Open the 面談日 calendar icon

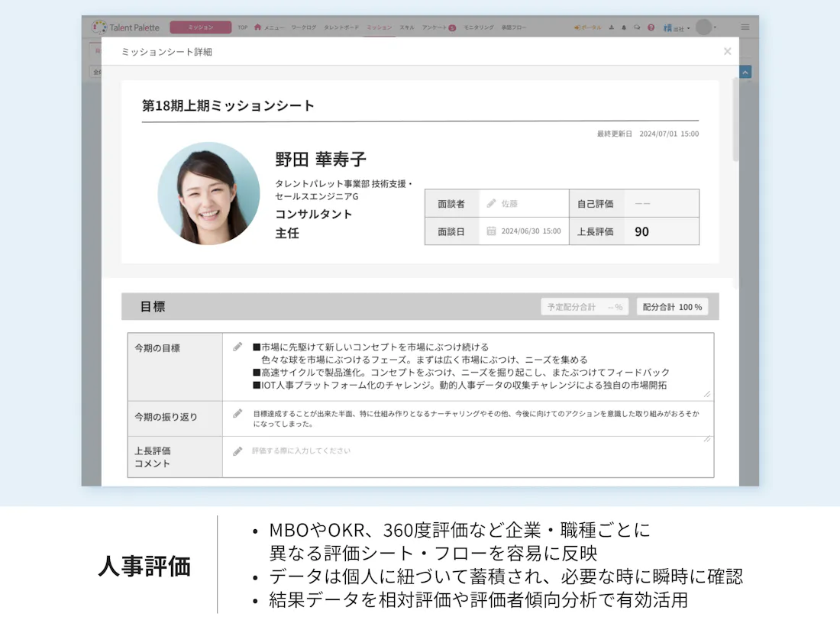click(491, 231)
